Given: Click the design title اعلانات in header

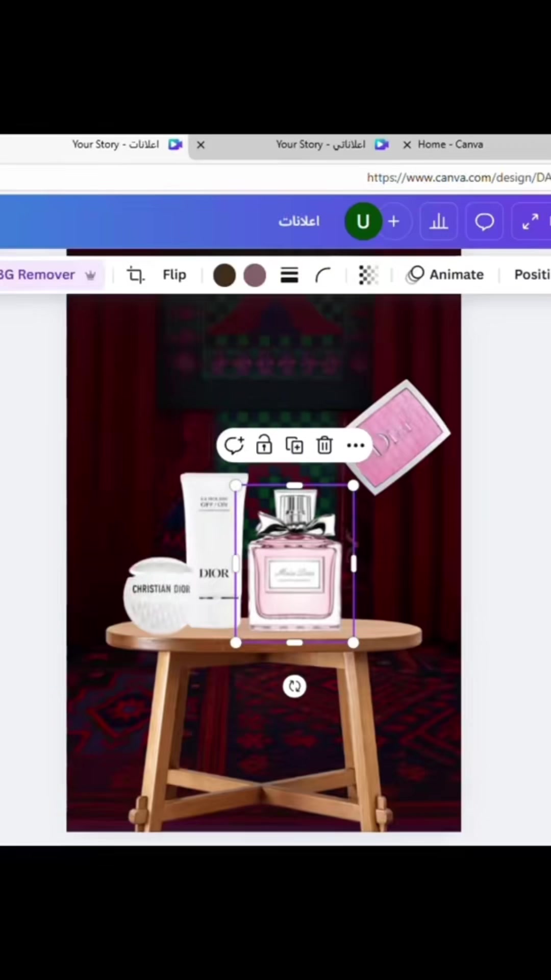Looking at the screenshot, I should click(299, 222).
